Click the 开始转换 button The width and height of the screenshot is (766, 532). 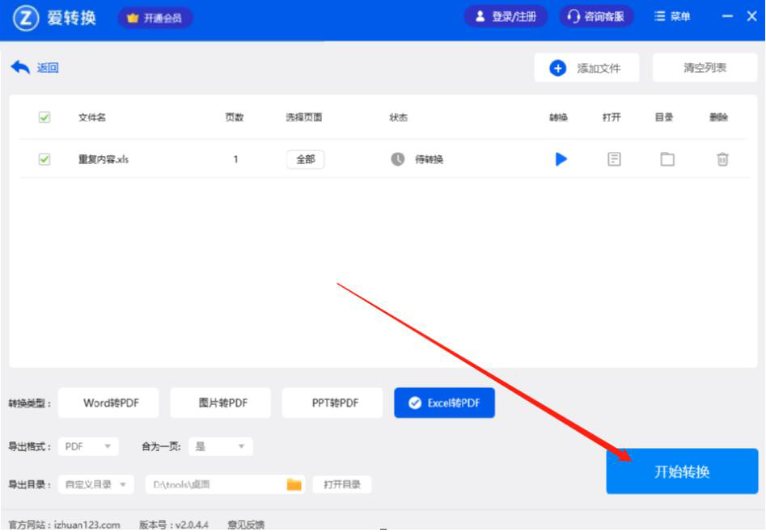point(682,471)
